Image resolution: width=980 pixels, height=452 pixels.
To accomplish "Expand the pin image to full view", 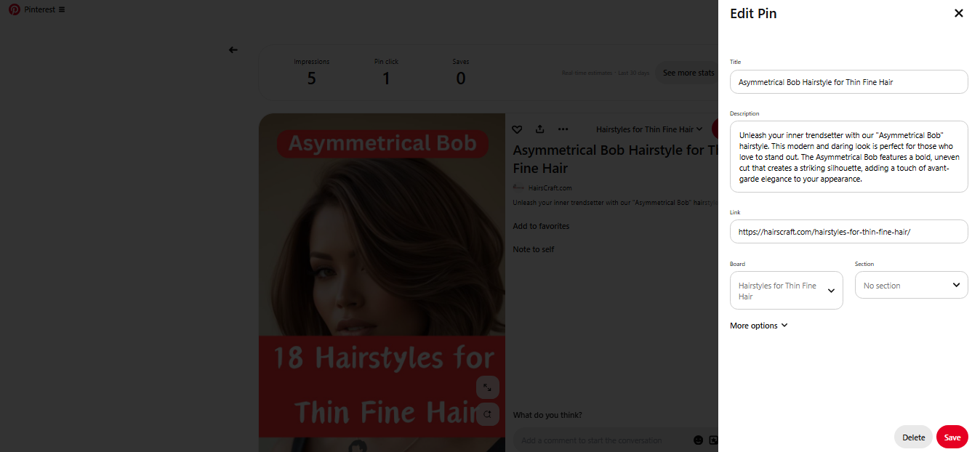I will 487,387.
